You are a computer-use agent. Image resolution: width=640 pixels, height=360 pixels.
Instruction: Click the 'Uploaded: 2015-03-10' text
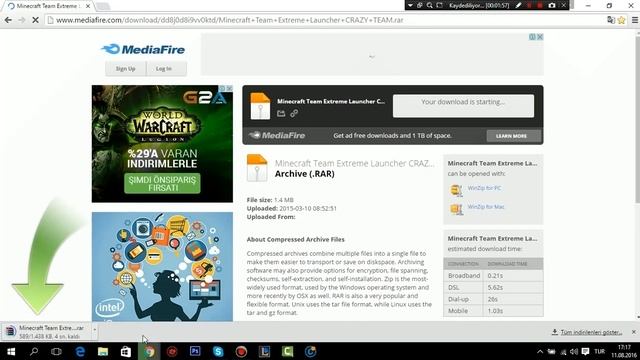coord(291,208)
